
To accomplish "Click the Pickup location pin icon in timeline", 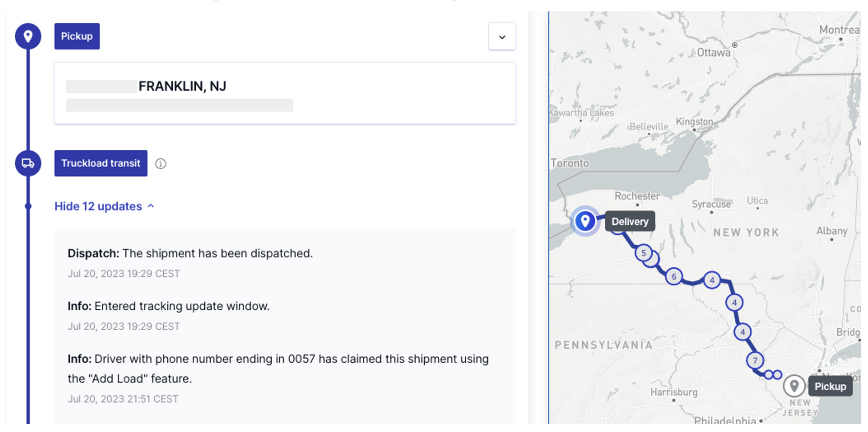I will coord(28,36).
